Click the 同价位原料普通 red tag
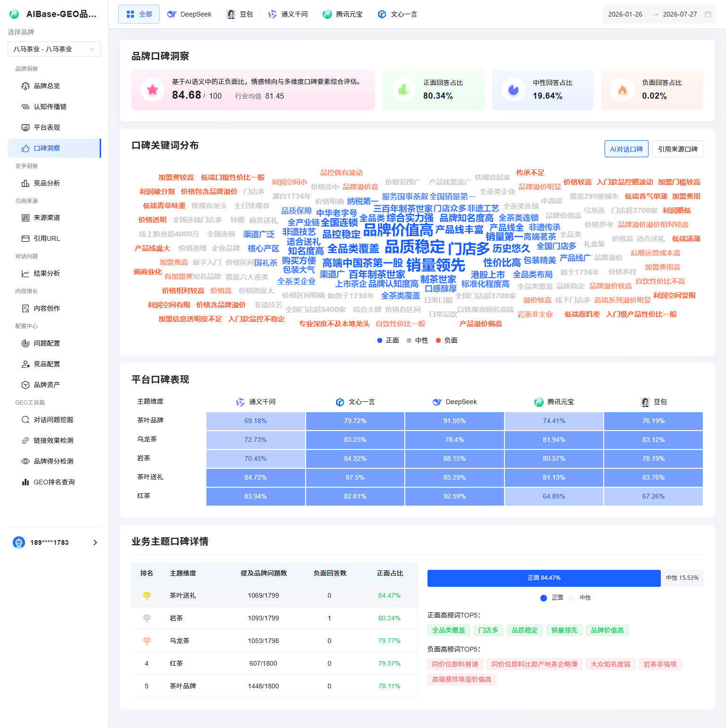Screen dimensions: 726x728 (455, 664)
